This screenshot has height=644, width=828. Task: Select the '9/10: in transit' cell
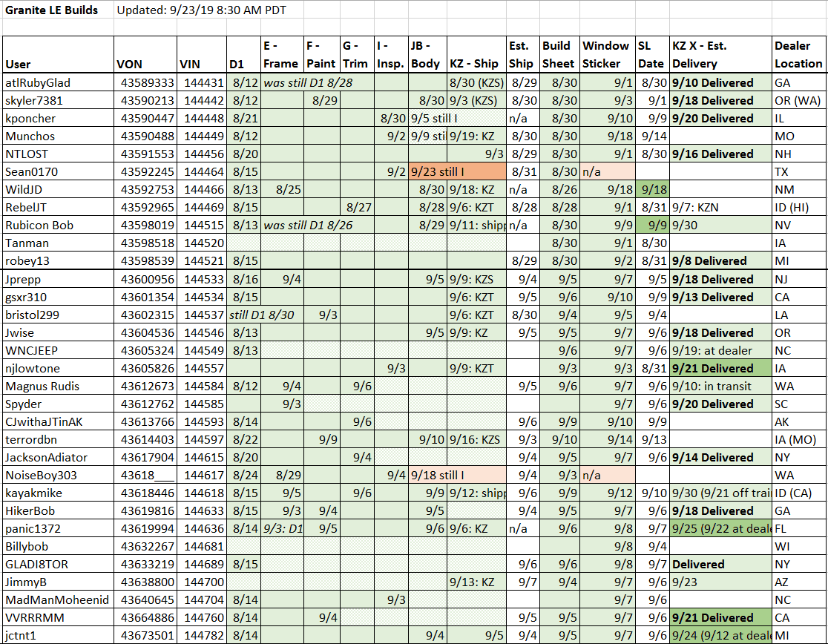click(x=721, y=386)
